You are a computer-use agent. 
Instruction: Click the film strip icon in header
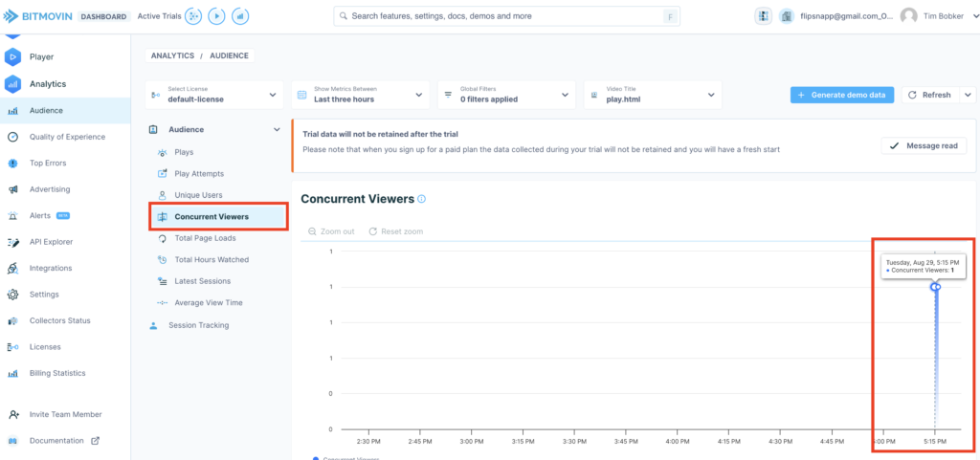point(763,16)
